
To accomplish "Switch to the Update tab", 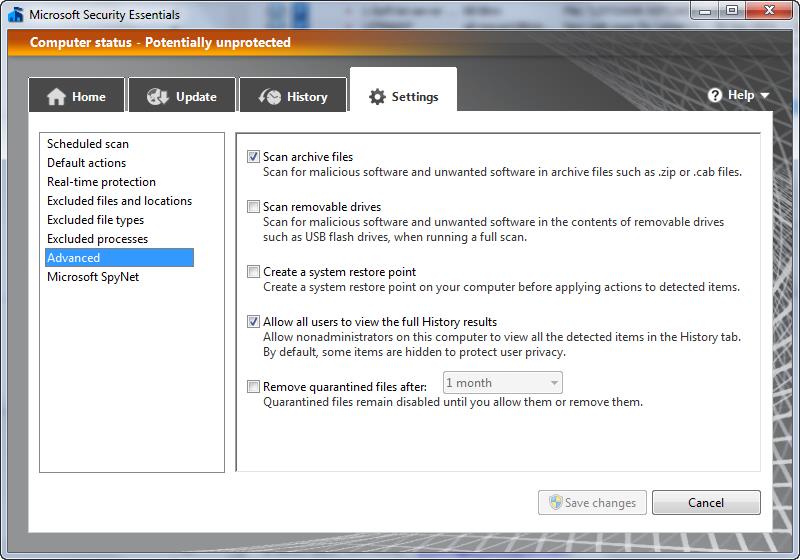I will coord(182,95).
